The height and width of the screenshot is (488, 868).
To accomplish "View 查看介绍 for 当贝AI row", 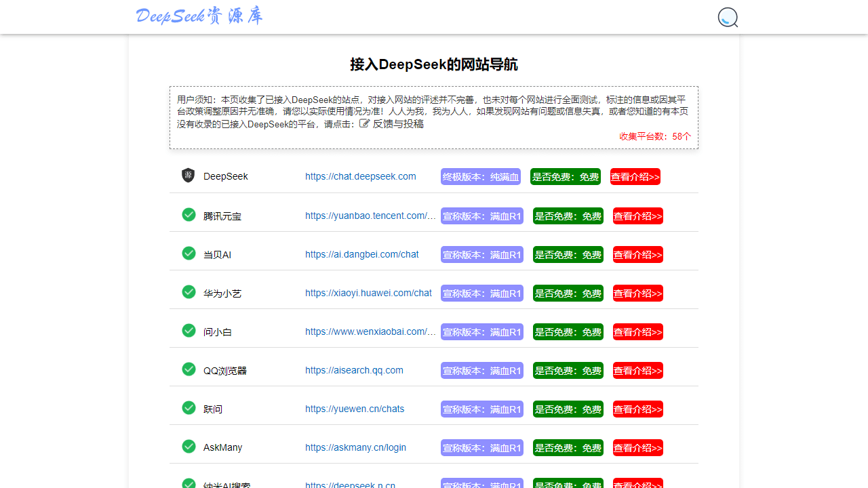I will click(x=638, y=255).
